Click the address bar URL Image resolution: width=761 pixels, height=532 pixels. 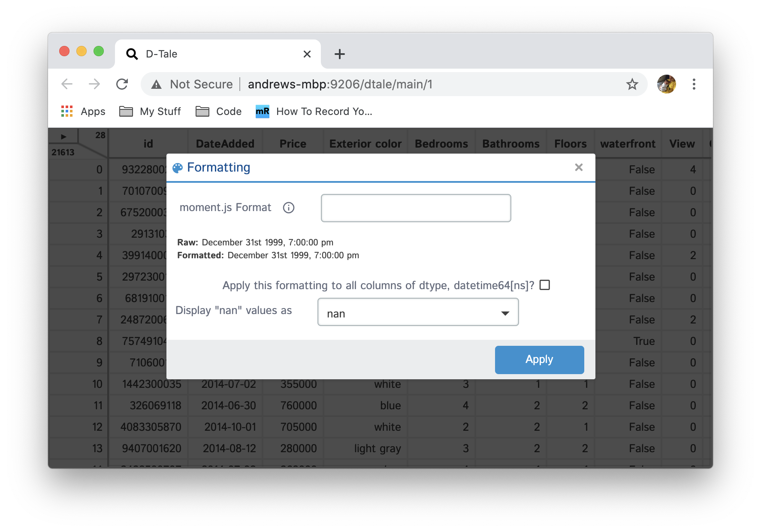pos(340,84)
